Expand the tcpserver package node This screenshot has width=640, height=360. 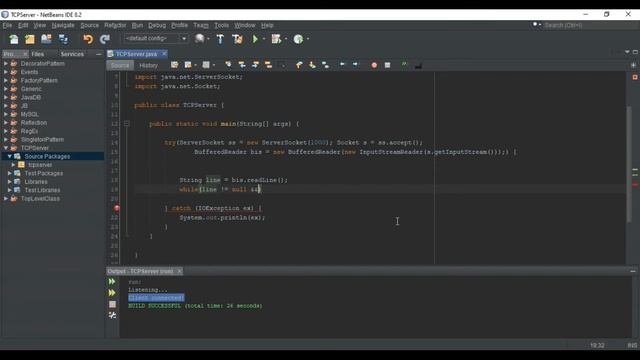pos(13,165)
